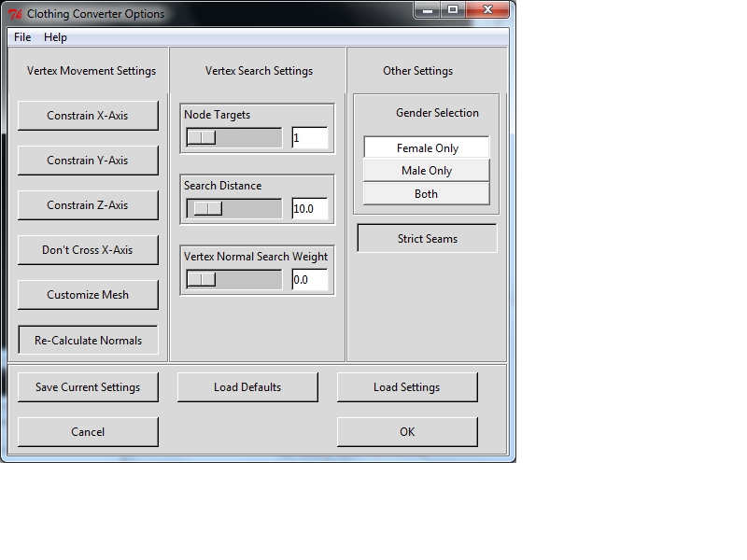Toggle Constrain X-Axis option
The image size is (747, 560).
pos(88,115)
